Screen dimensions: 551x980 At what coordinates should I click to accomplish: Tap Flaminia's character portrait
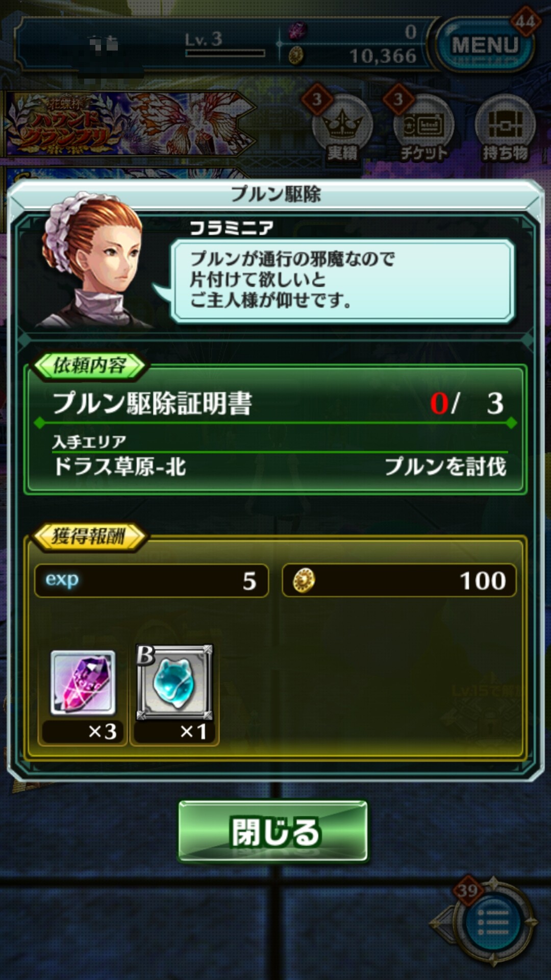[x=92, y=260]
